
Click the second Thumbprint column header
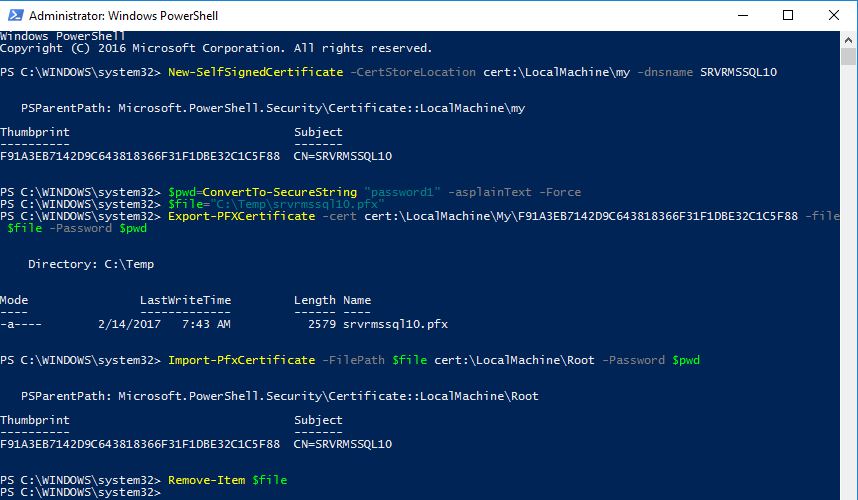pos(35,421)
